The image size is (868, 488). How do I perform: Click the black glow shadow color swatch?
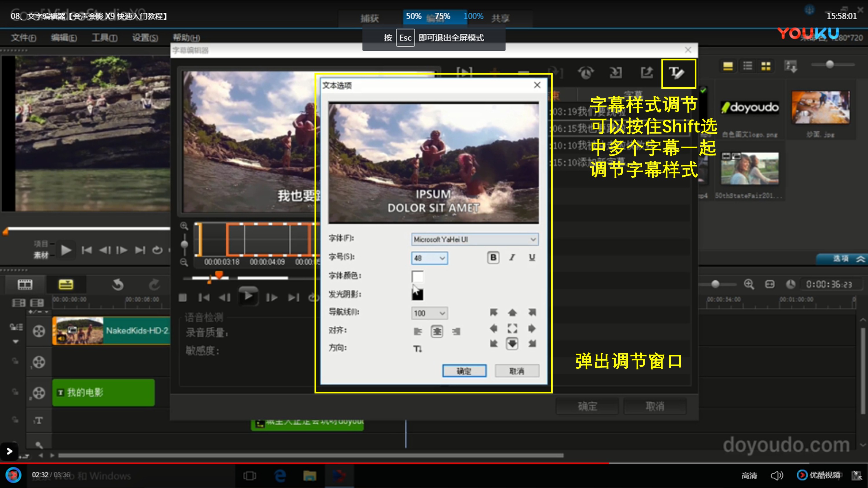(418, 294)
